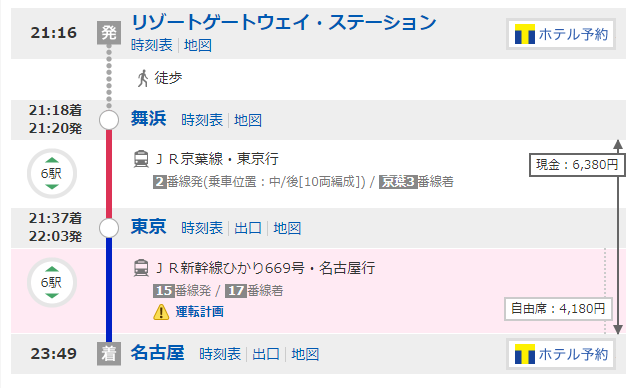
Task: Click the yellow warning triangle icon
Action: (x=161, y=312)
